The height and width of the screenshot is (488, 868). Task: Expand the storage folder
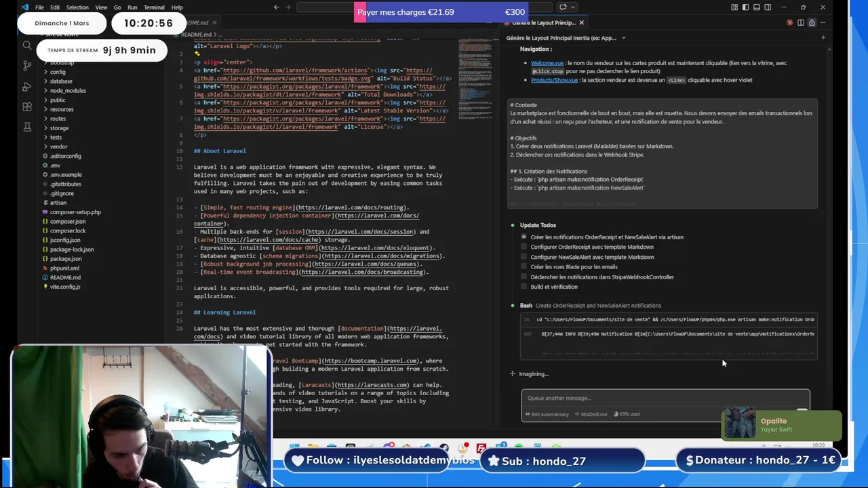[59, 128]
